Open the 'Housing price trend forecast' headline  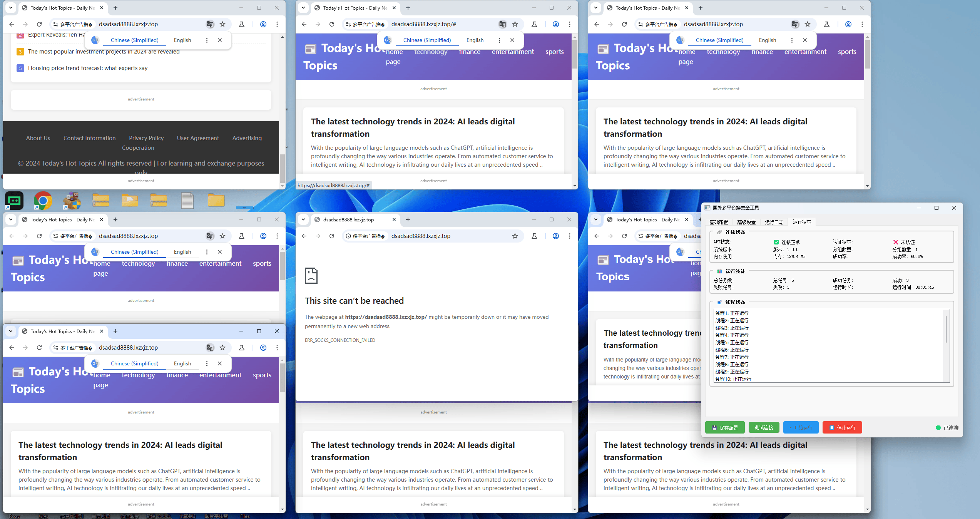tap(88, 68)
